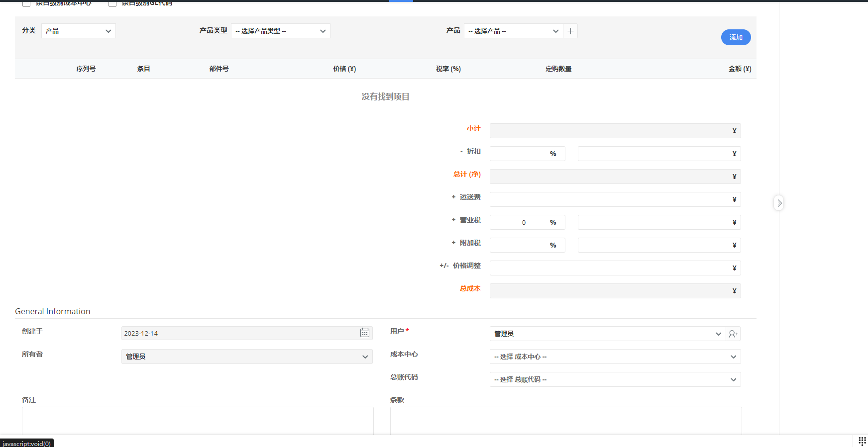Open the 所有者 dropdown
This screenshot has height=447, width=868.
pos(247,357)
